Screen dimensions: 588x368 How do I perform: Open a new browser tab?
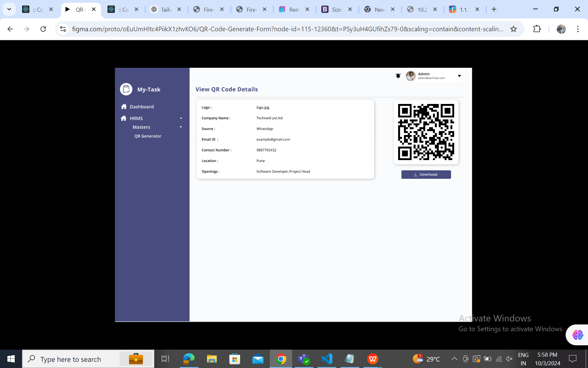point(494,9)
